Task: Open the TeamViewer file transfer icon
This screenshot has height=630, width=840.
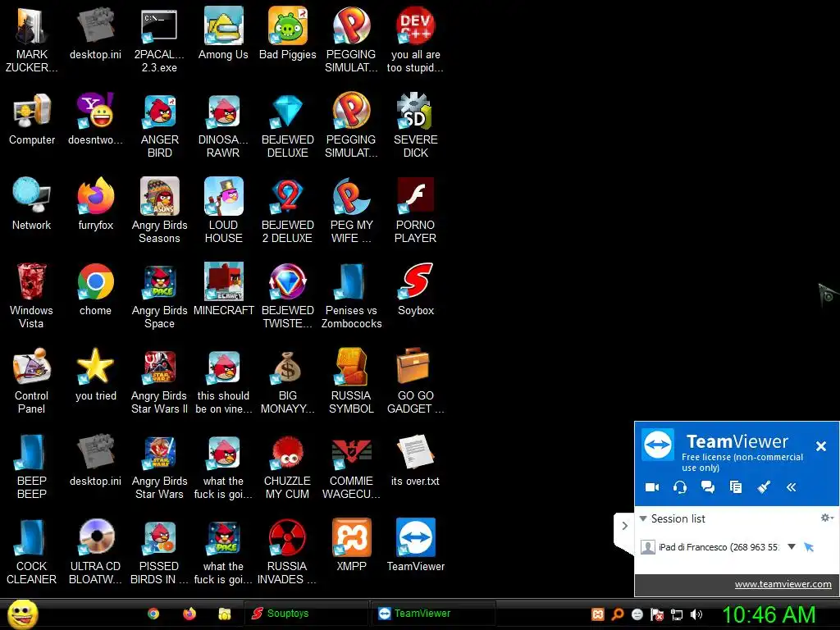Action: [736, 487]
